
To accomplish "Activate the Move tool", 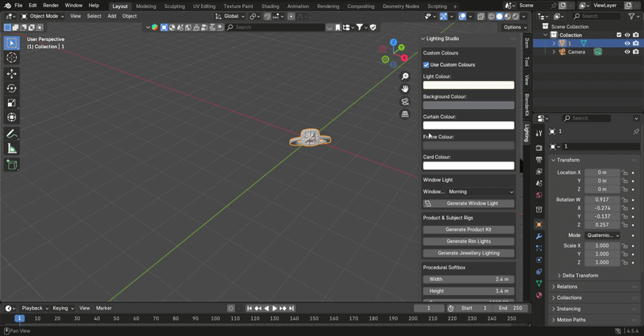I will click(11, 74).
